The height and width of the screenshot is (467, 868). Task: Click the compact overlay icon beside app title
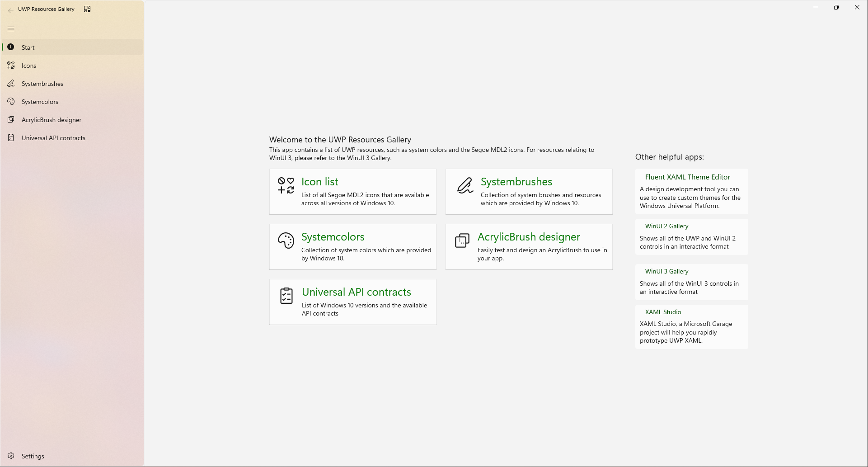87,9
